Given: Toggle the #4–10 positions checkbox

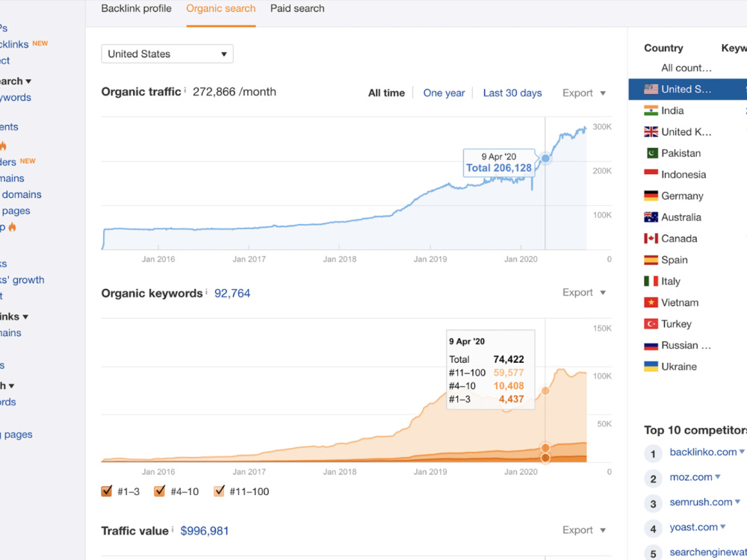Looking at the screenshot, I should tap(160, 491).
